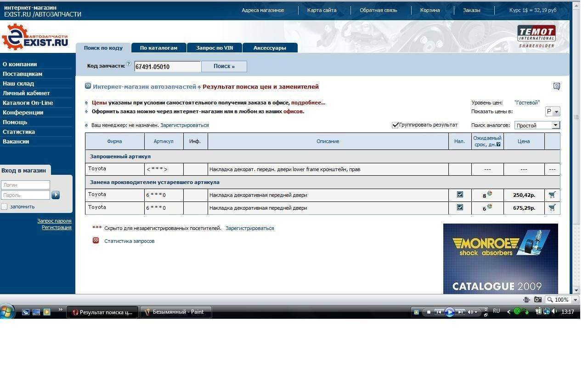Open the Запрос по VIN tab
This screenshot has height=368, width=588.
pyautogui.click(x=214, y=48)
